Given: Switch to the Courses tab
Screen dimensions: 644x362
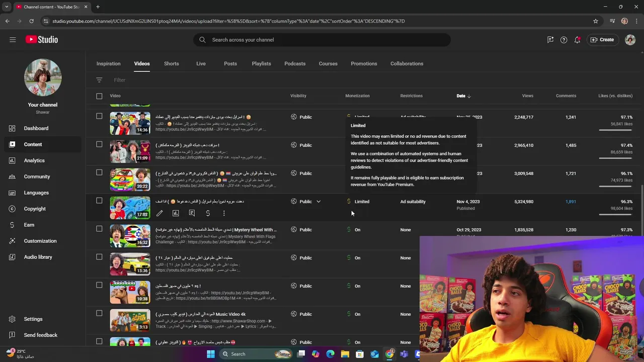Looking at the screenshot, I should pyautogui.click(x=328, y=64).
